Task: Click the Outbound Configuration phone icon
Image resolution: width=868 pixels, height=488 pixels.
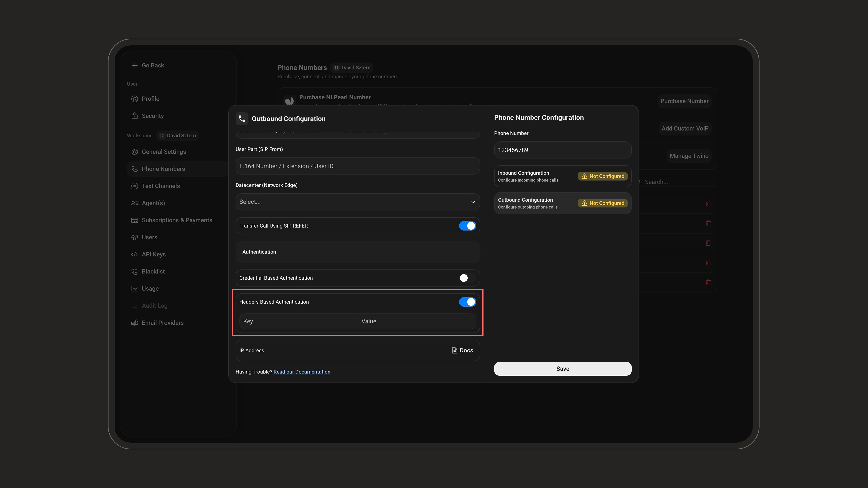Action: pos(242,119)
